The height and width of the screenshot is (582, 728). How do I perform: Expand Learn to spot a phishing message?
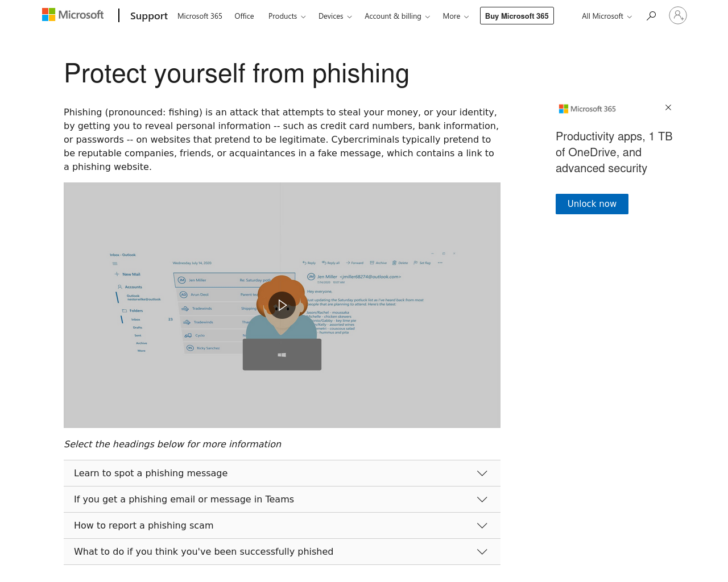[x=282, y=473]
